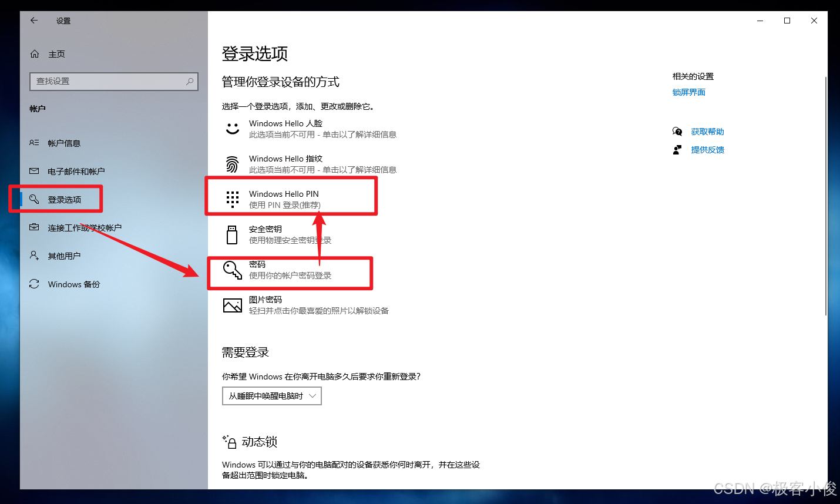Click the key icon for 密码 option
Screen dimensions: 840x504
click(233, 270)
